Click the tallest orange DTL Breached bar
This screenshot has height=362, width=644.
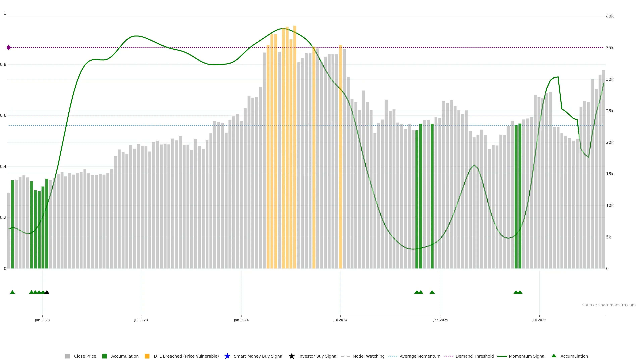tap(295, 150)
